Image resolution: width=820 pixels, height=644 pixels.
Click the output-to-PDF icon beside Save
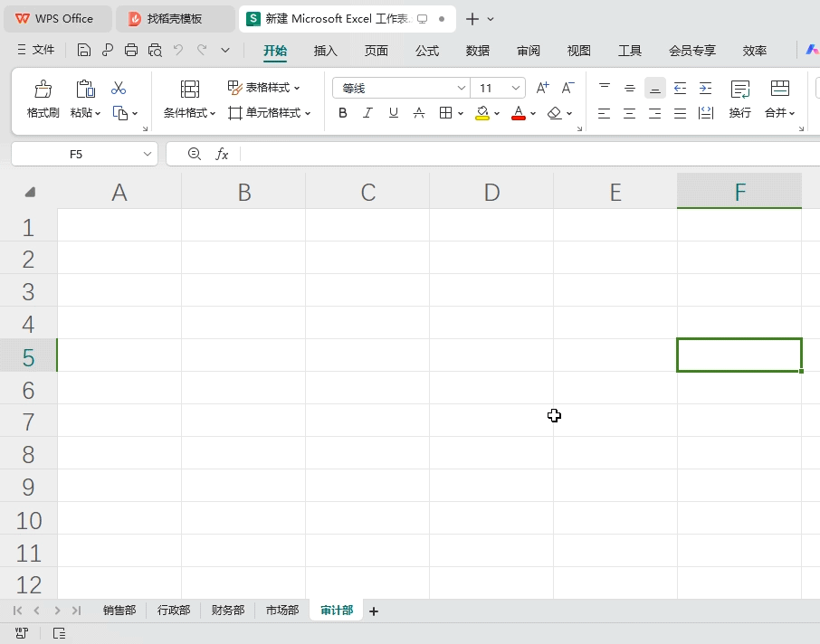pyautogui.click(x=107, y=50)
